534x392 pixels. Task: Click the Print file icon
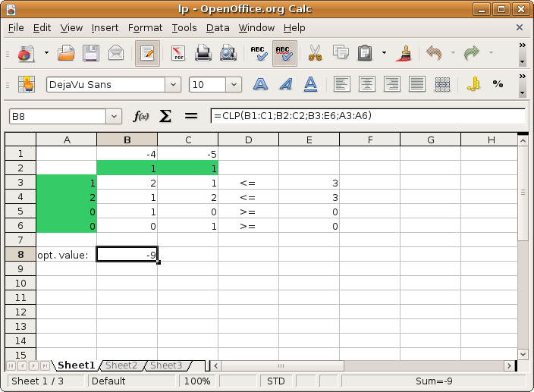[203, 53]
